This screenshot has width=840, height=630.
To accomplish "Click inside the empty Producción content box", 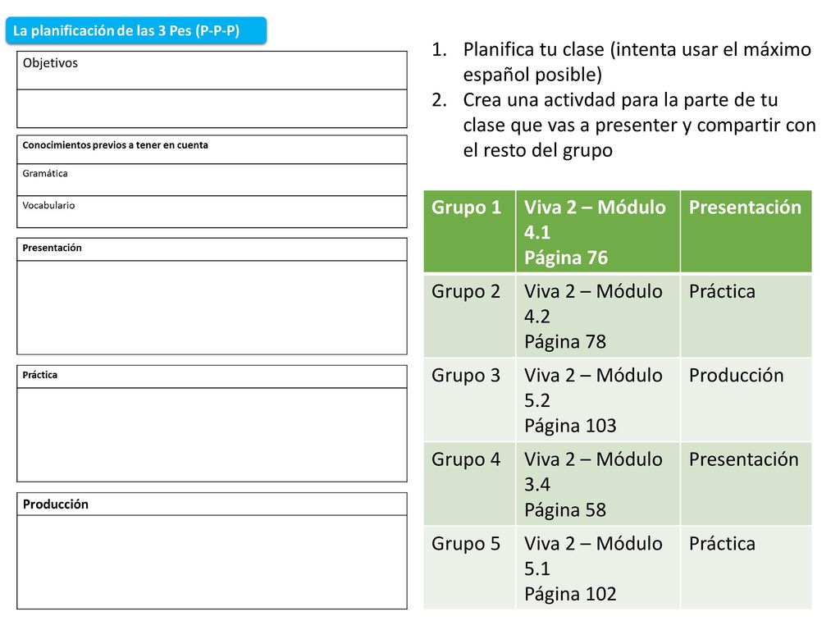I will [x=212, y=562].
